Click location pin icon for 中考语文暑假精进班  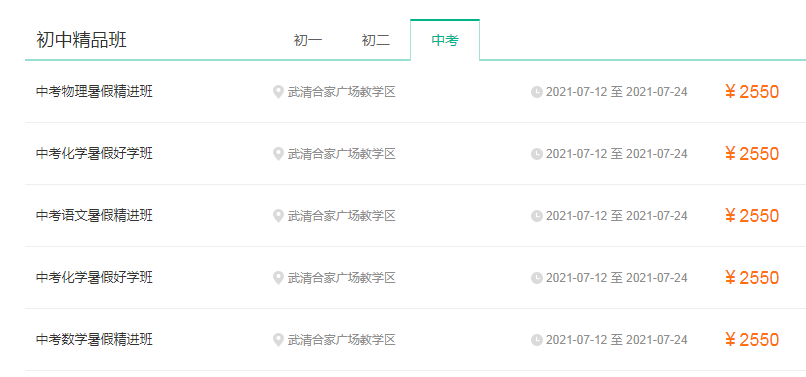[x=278, y=216]
